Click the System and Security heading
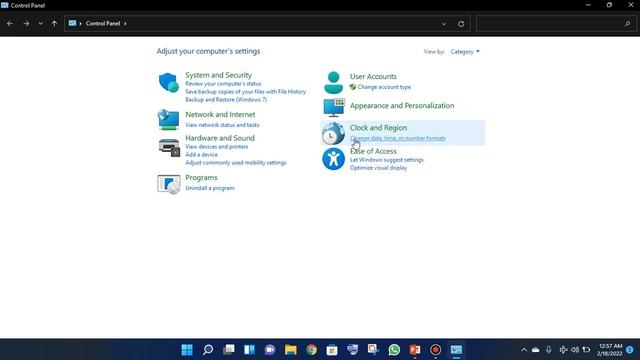640x360 pixels. coord(218,75)
